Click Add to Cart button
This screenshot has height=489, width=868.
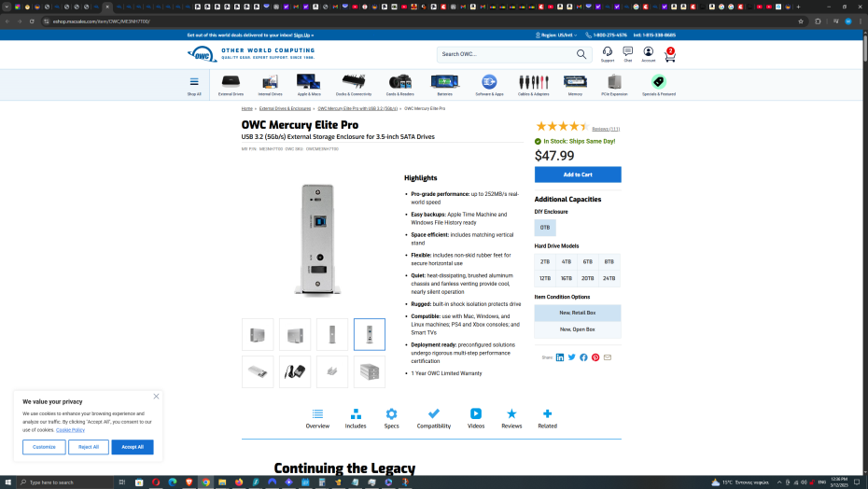click(x=578, y=175)
